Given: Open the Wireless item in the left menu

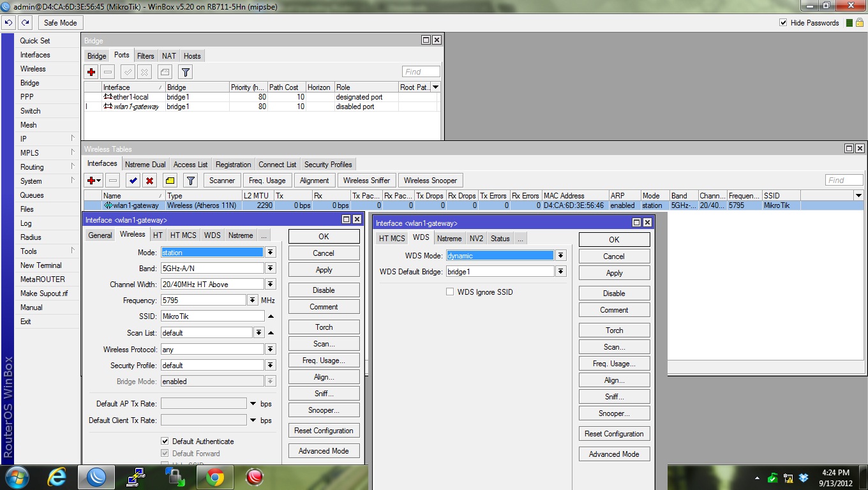Looking at the screenshot, I should 33,69.
